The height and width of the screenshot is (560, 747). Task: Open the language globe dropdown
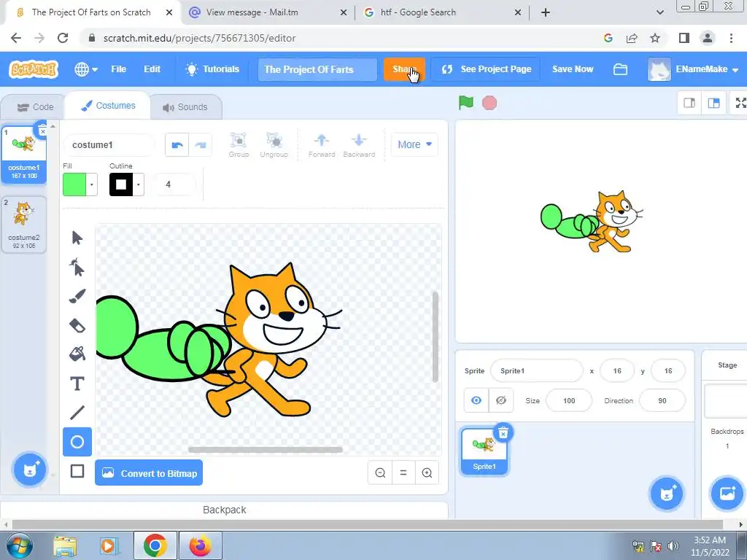coord(86,69)
